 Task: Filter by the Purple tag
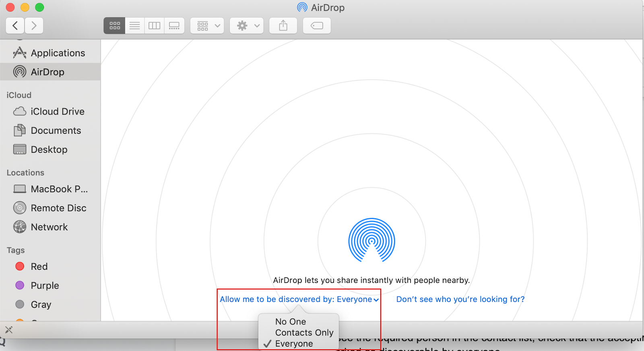coord(50,285)
